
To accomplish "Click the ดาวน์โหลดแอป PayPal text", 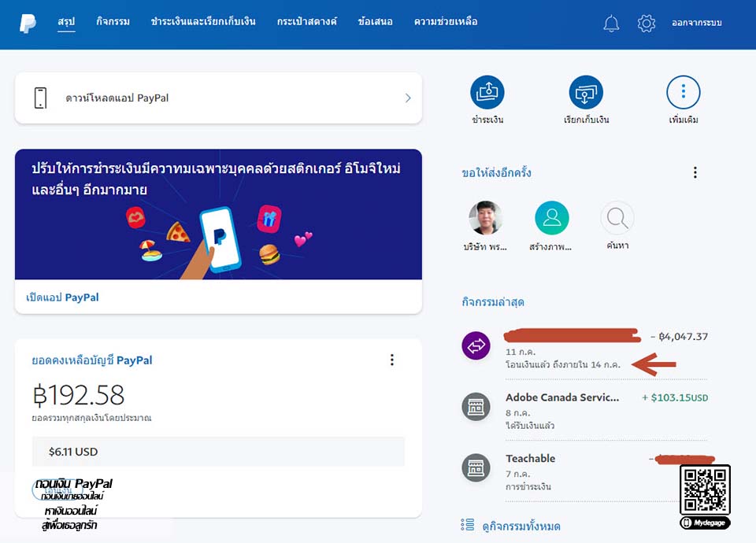I will tap(117, 98).
